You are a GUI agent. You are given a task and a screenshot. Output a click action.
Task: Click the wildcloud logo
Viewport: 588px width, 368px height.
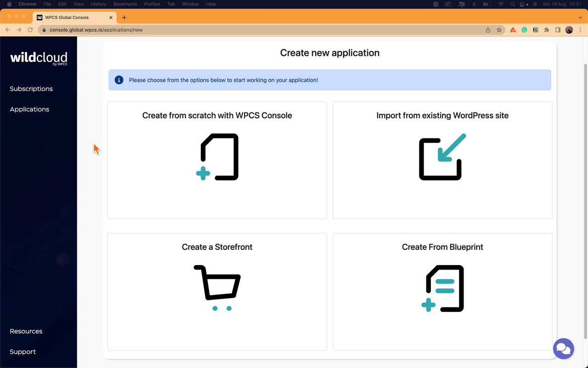[x=39, y=58]
